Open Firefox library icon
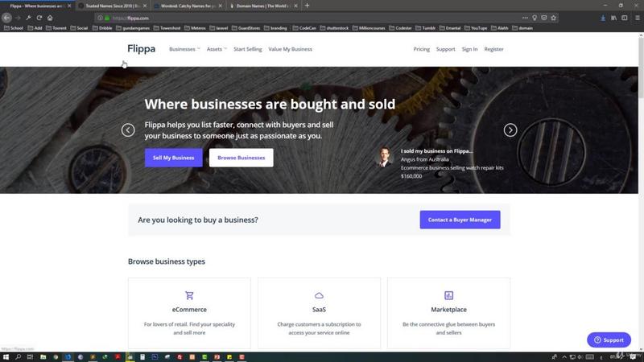Viewport: 644px width, 362px height. 613,18
